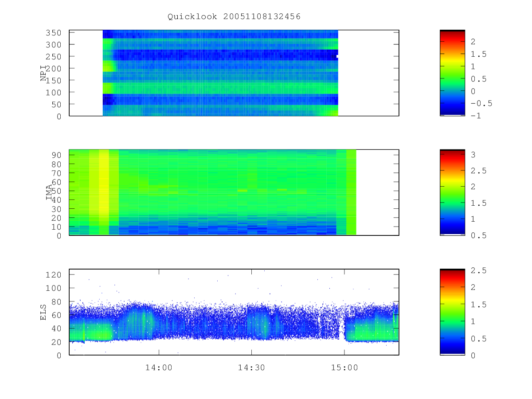Select the NPI axis label
The image size is (532, 399).
[x=43, y=73]
